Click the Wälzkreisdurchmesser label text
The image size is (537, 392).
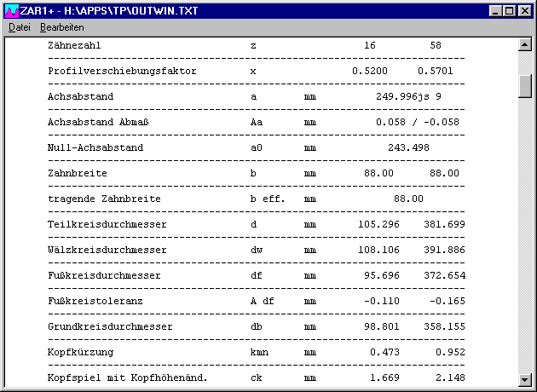tap(107, 250)
